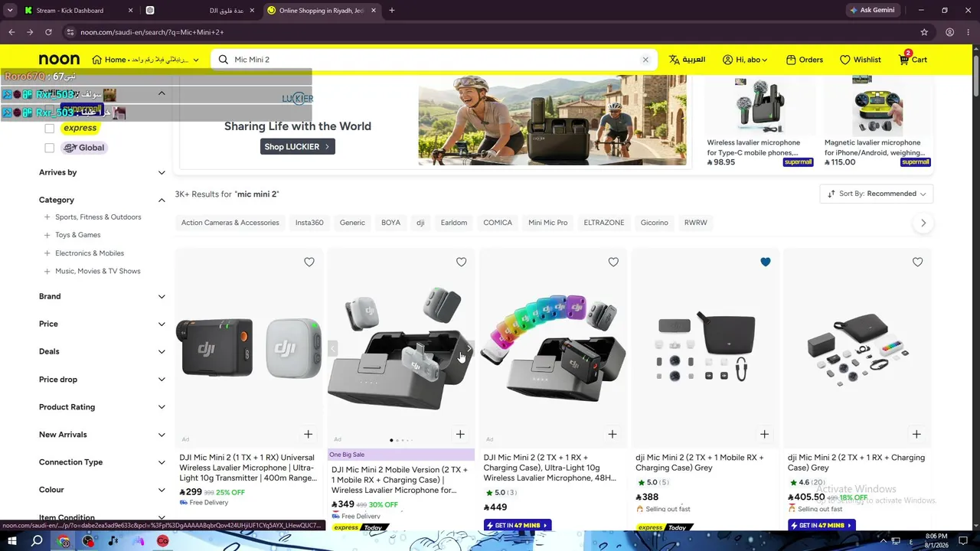
Task: Click the browser address bar URL
Action: point(152,32)
